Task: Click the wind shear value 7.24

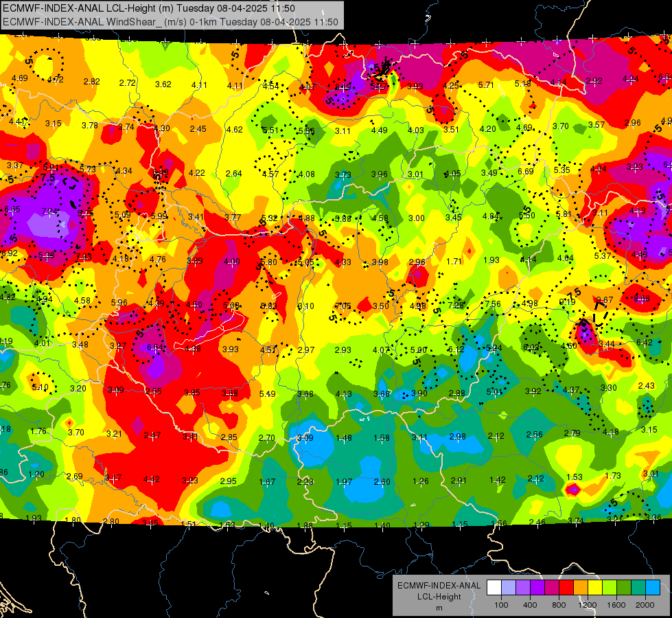Action: click(49, 211)
